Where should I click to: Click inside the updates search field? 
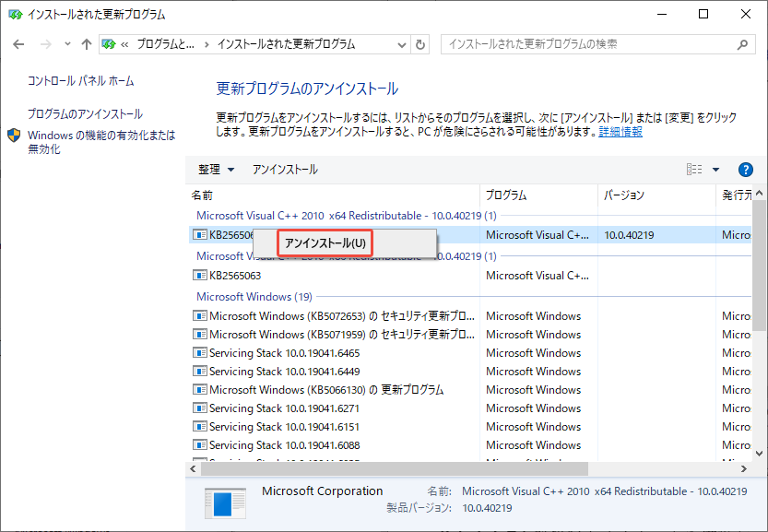[x=581, y=43]
